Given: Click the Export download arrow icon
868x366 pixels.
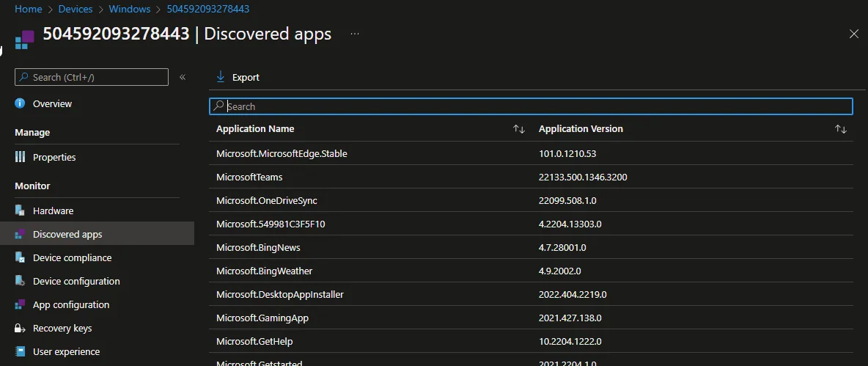Looking at the screenshot, I should coord(221,77).
